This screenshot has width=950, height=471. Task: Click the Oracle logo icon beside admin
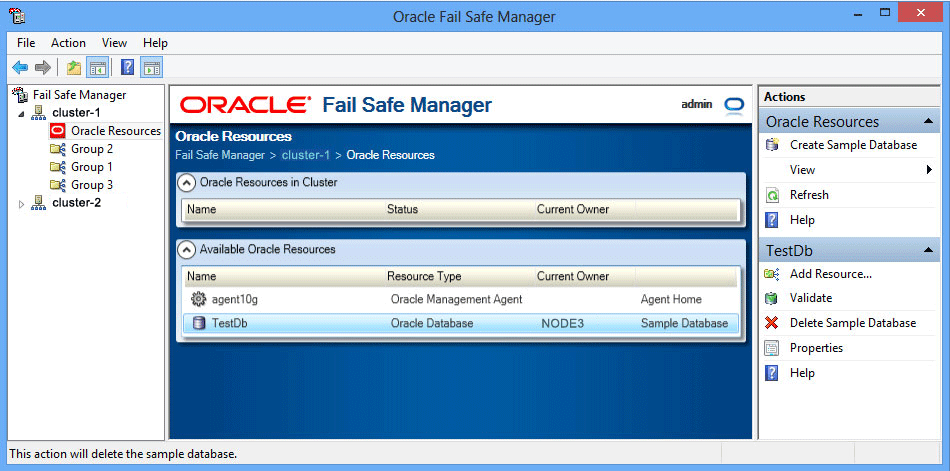pos(734,105)
